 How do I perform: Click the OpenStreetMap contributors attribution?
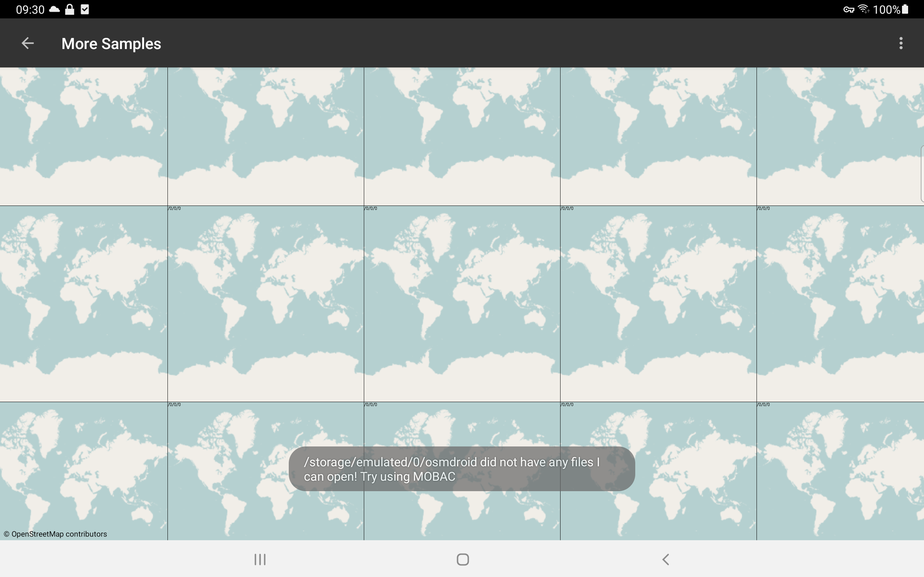[x=56, y=534]
